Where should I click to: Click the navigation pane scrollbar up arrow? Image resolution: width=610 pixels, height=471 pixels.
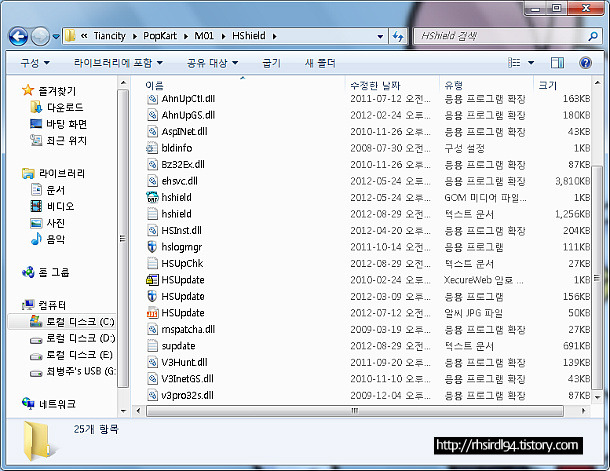[123, 83]
